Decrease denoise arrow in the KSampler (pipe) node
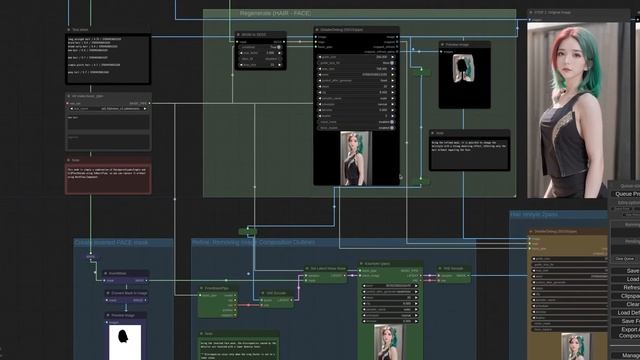 (364, 321)
